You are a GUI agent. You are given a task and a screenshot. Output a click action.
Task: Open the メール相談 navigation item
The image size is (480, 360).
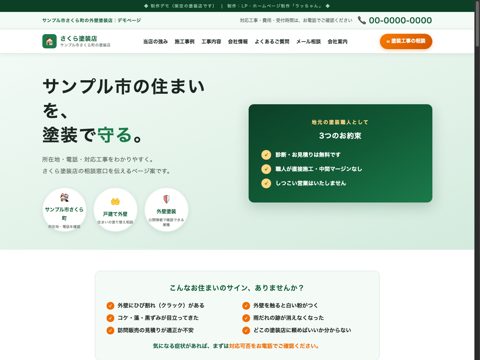coord(308,42)
